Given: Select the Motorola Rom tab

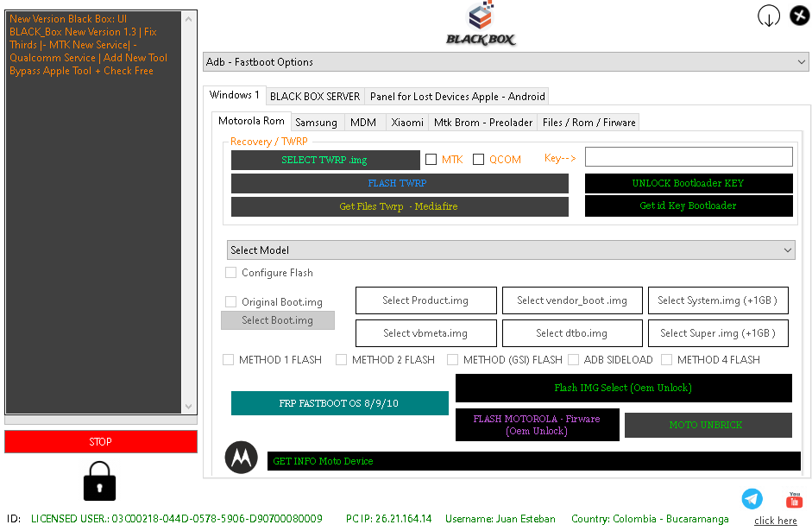Looking at the screenshot, I should pos(251,121).
